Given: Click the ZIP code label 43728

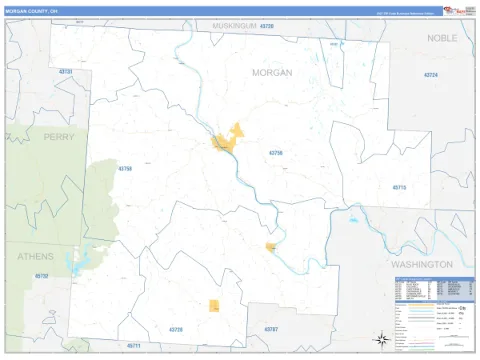Looking at the screenshot, I should pyautogui.click(x=176, y=330).
